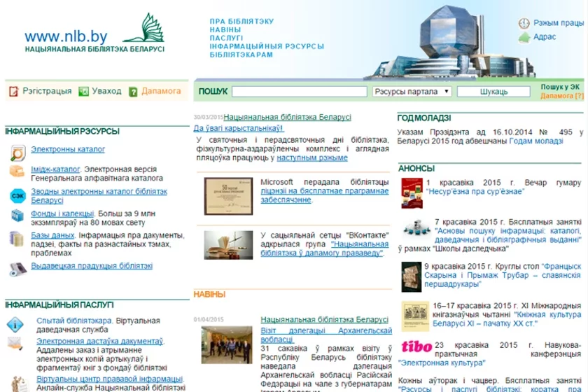Follow the Годам моладзі link
This screenshot has height=392, width=588.
tap(535, 141)
